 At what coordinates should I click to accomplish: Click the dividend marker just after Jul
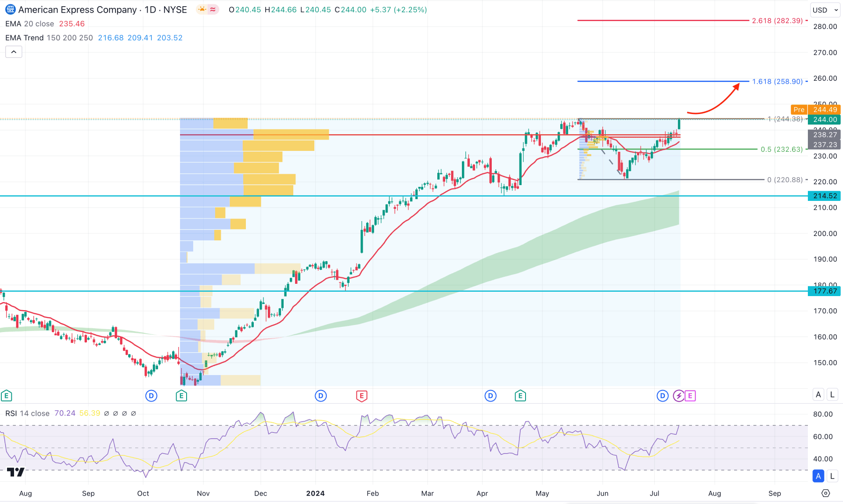click(662, 396)
